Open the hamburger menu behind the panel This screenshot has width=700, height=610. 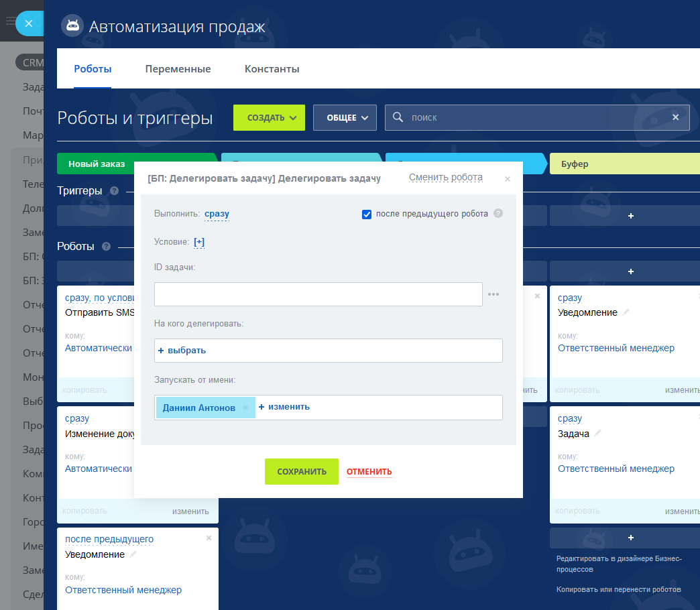(10, 21)
